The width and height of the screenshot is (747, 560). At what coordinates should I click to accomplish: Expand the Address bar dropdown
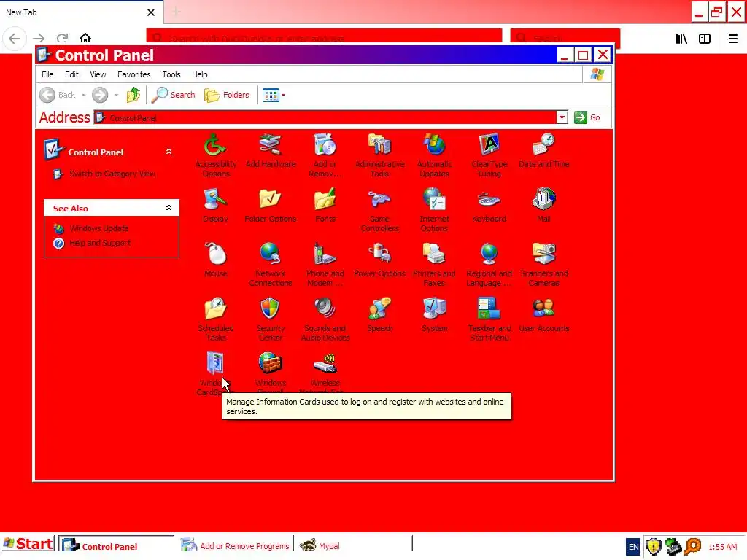(562, 117)
